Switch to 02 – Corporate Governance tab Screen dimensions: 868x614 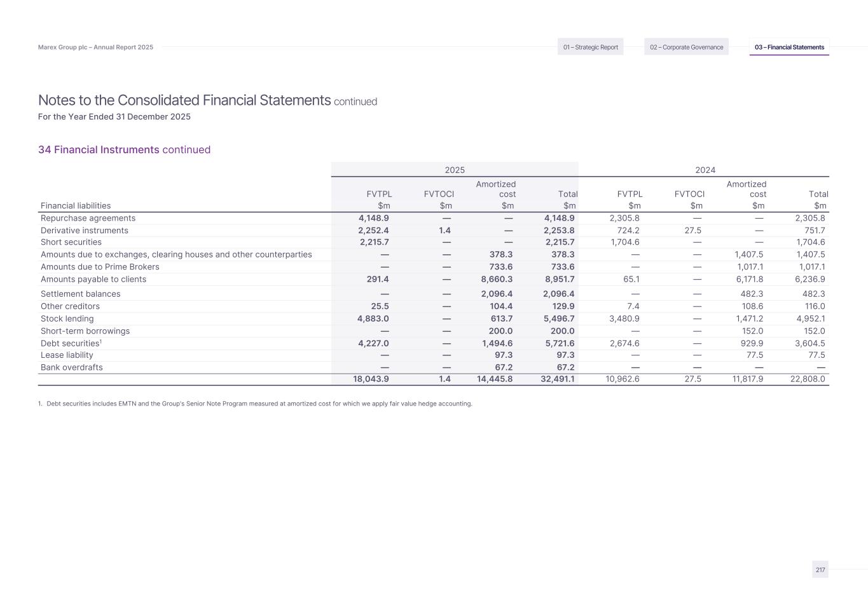[686, 47]
